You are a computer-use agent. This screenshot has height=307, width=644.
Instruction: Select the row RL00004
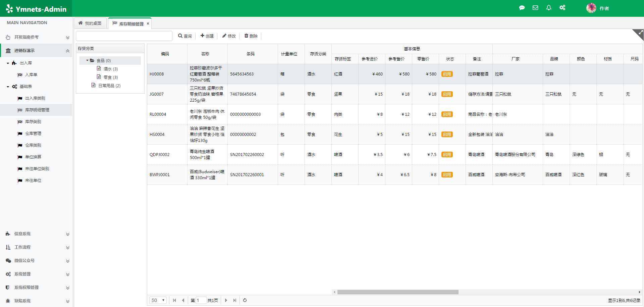(x=395, y=114)
